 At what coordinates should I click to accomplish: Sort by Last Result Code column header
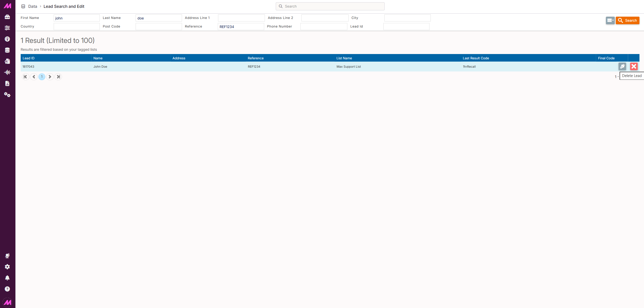528,58
